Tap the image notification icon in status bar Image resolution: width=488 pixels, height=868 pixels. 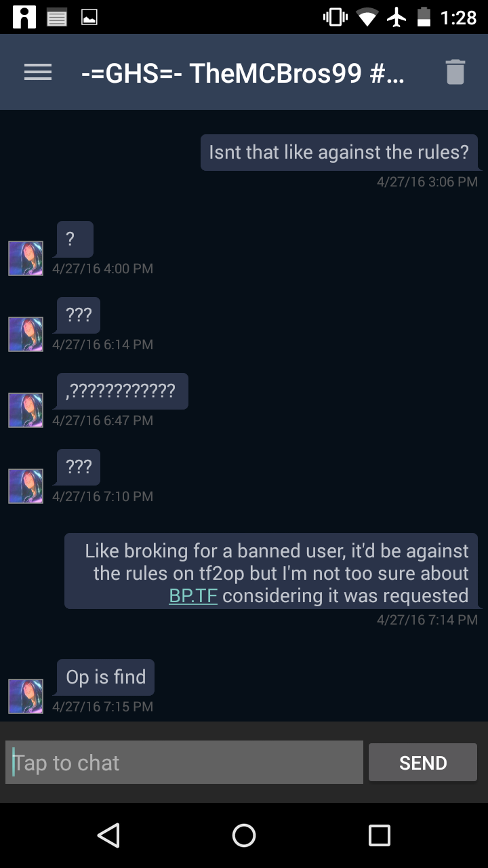pyautogui.click(x=89, y=17)
